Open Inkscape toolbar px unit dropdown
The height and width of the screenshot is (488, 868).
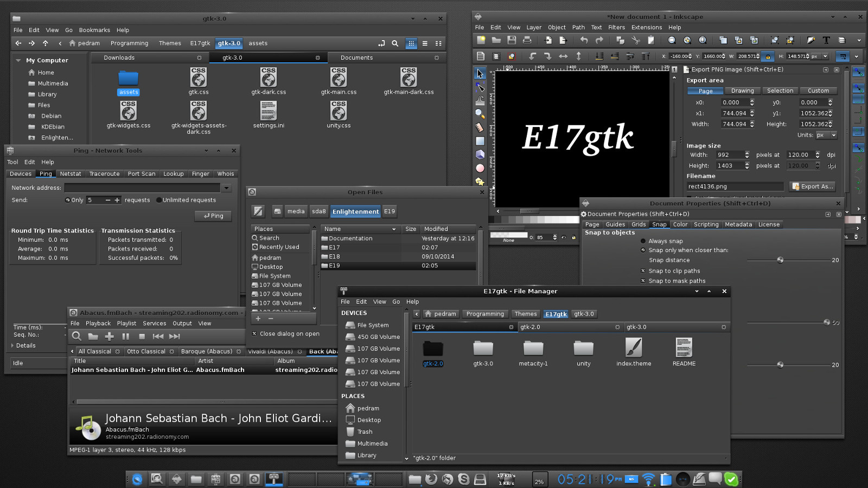(x=820, y=56)
